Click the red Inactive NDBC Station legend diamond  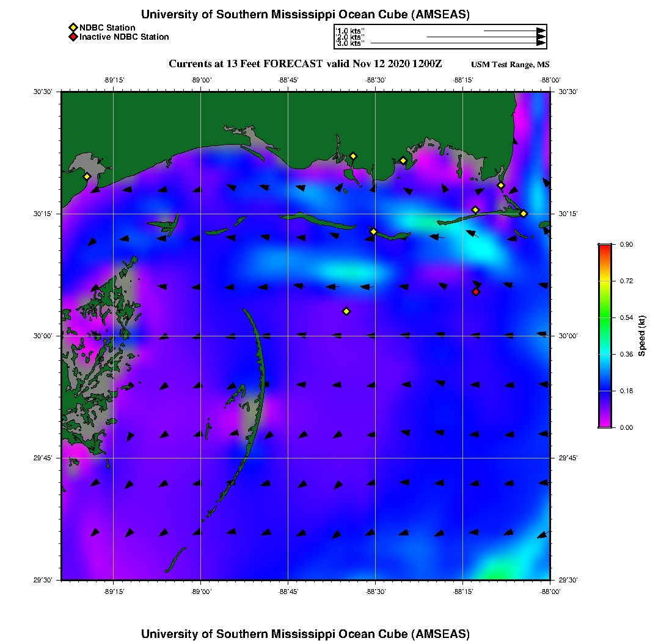click(x=73, y=37)
